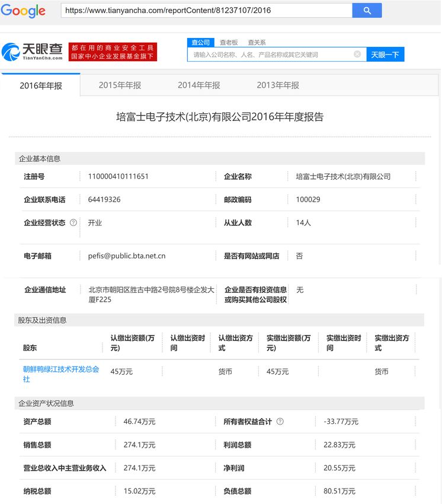Click the 实缴出资额(万元) column header
442x504 pixels.
point(289,343)
